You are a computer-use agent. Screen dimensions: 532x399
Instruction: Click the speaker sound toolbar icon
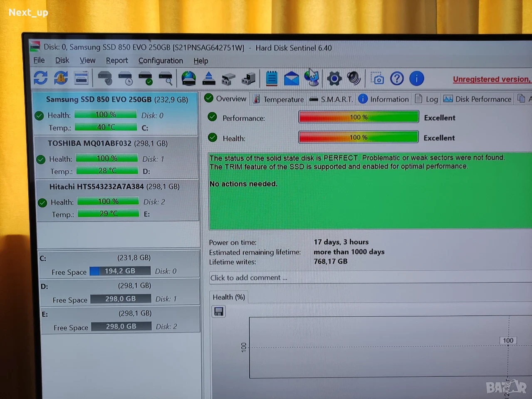354,78
